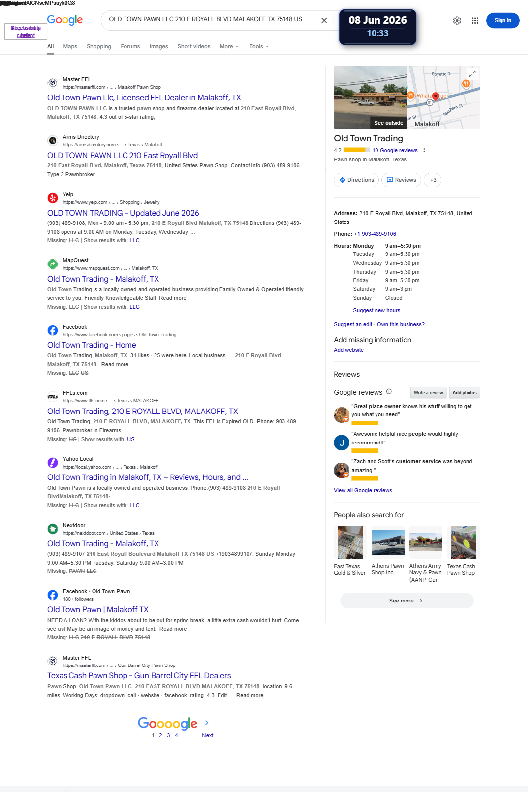
Task: Click the Directions button
Action: (356, 180)
